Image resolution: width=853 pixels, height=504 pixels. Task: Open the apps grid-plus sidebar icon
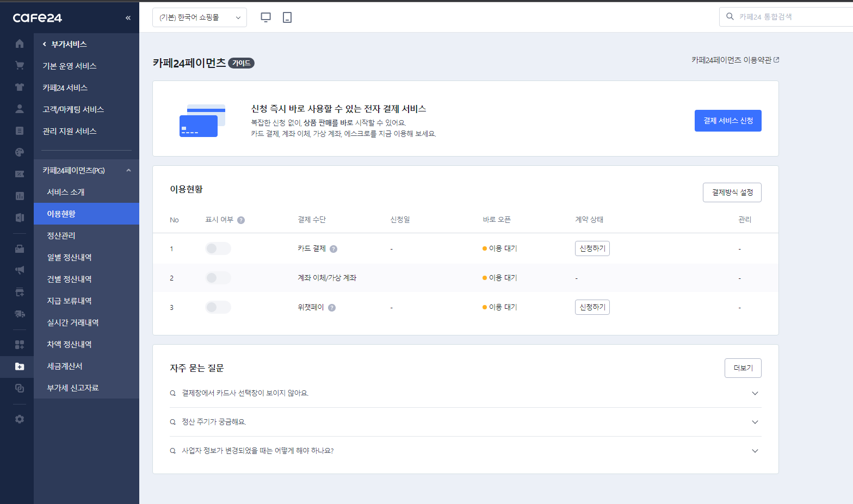[x=20, y=345]
